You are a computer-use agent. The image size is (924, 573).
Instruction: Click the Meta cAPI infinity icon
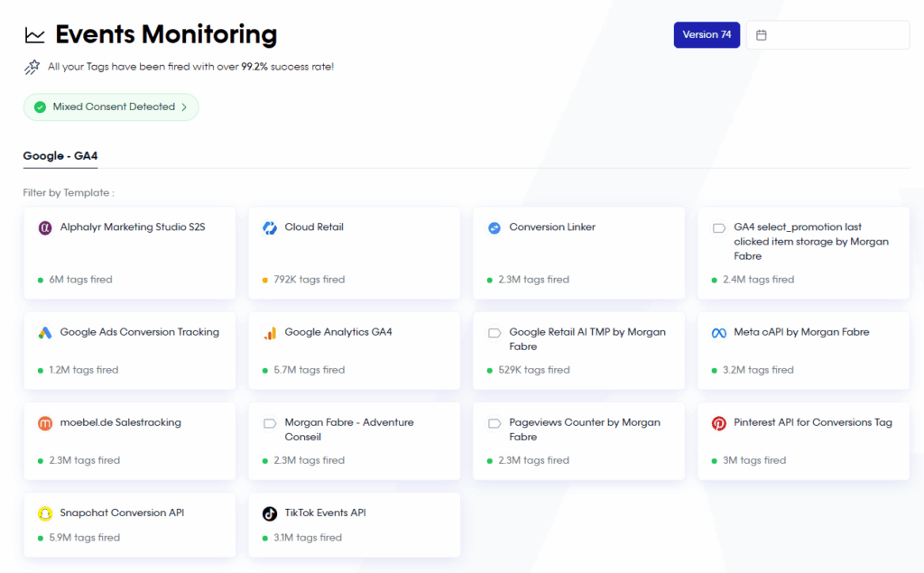(719, 333)
